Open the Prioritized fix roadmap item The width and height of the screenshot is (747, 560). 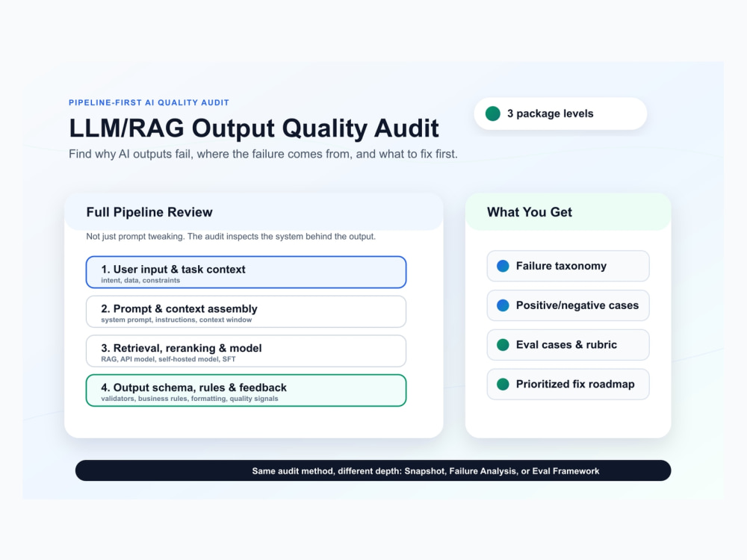[568, 385]
